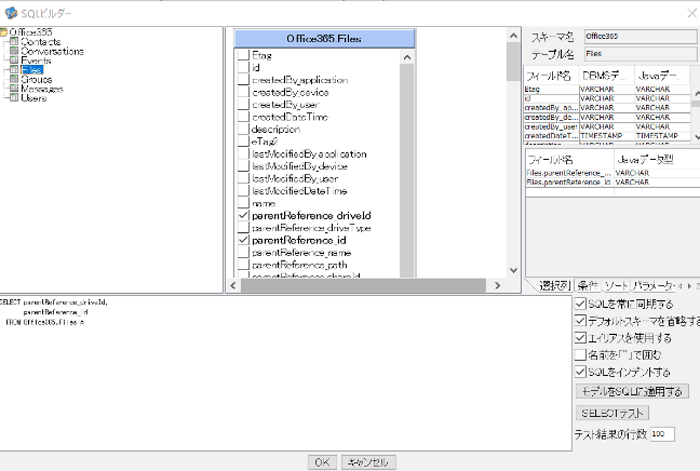Select the createdDateT... TIMESTAMP row
Viewport: 700px width, 471px height.
[x=607, y=136]
